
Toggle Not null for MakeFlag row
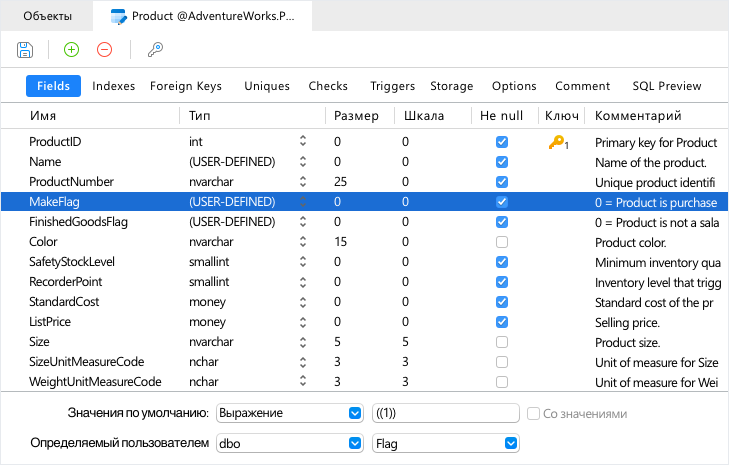point(502,202)
